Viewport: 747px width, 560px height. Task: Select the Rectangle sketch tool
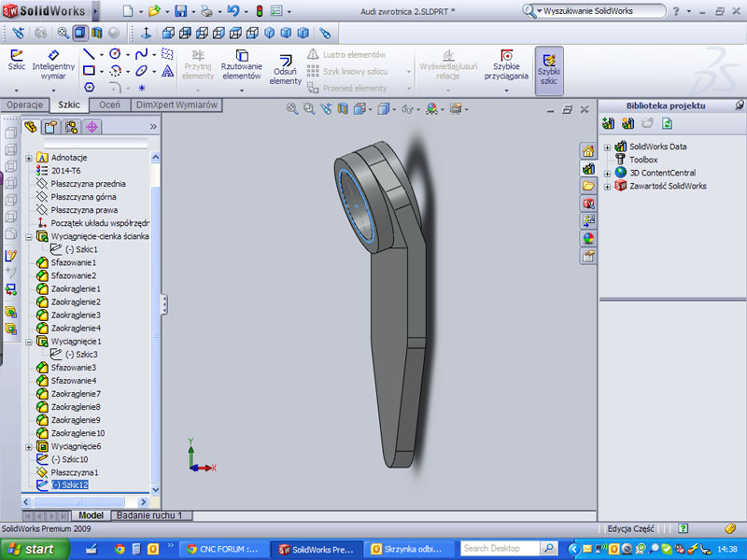(x=89, y=71)
